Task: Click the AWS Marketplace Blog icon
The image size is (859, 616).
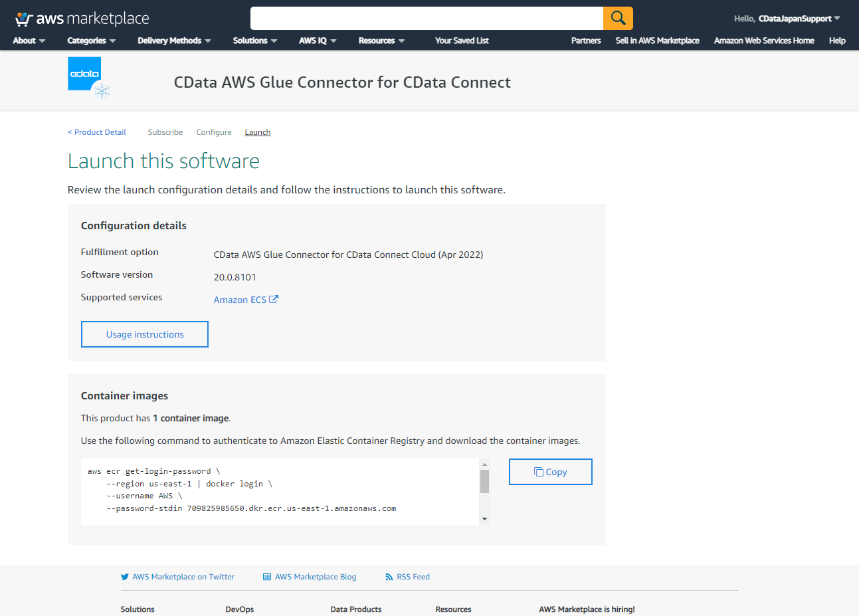Action: point(267,577)
